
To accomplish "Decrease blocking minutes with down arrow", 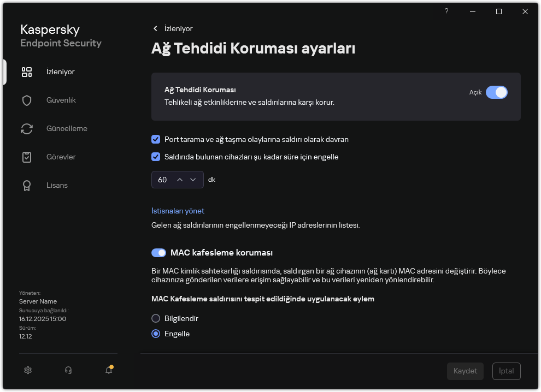I will 193,179.
